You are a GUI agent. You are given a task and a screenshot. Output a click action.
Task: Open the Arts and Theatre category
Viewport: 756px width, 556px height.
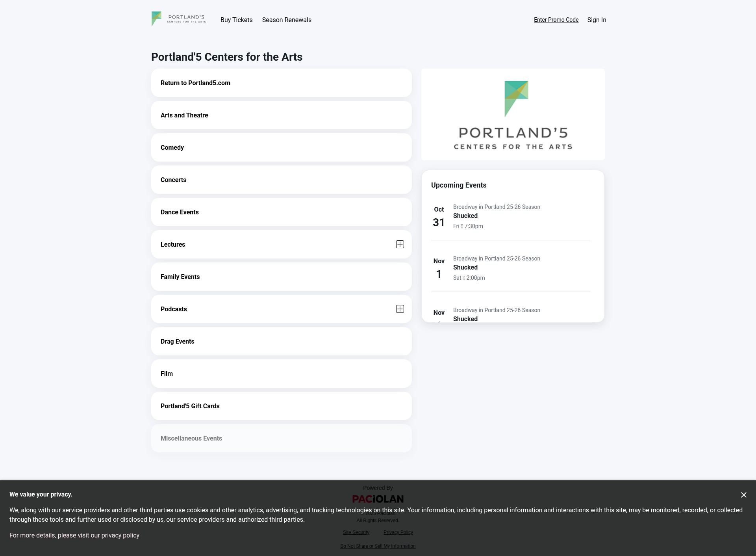[x=282, y=115]
